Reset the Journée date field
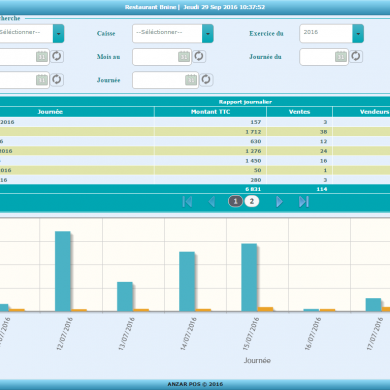 click(206, 80)
